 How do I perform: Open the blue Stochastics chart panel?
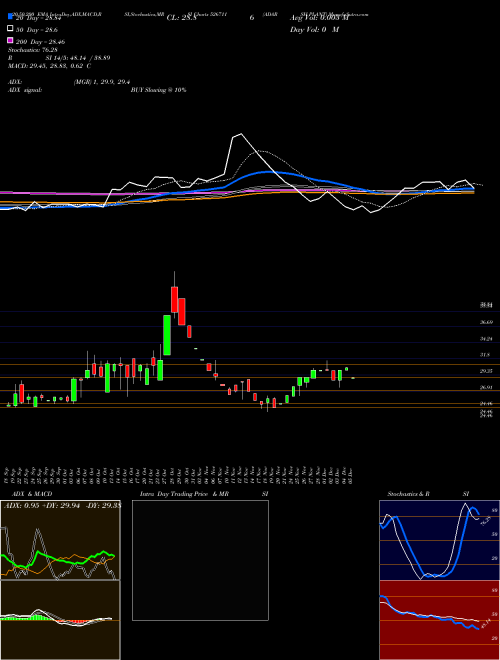click(439, 540)
